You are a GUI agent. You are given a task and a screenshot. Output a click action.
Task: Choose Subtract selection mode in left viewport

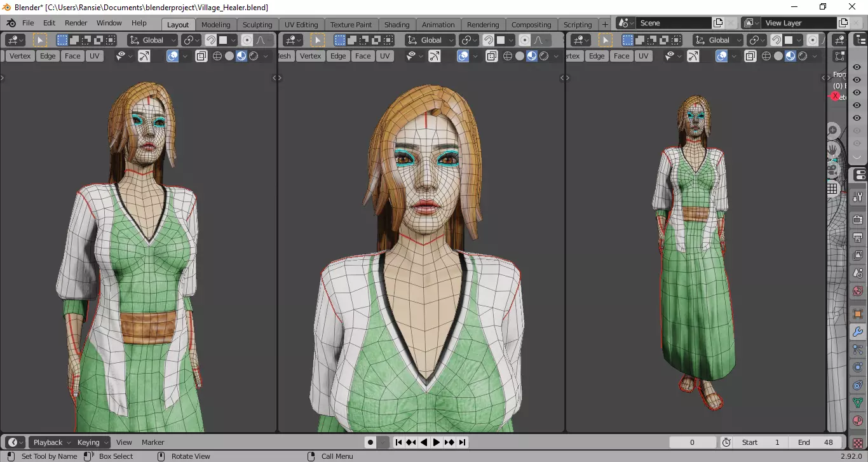point(86,40)
